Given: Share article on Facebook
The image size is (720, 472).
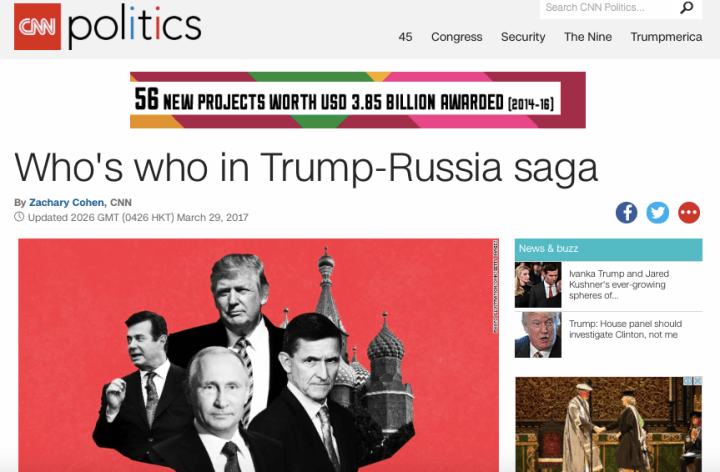Looking at the screenshot, I should pos(626,213).
